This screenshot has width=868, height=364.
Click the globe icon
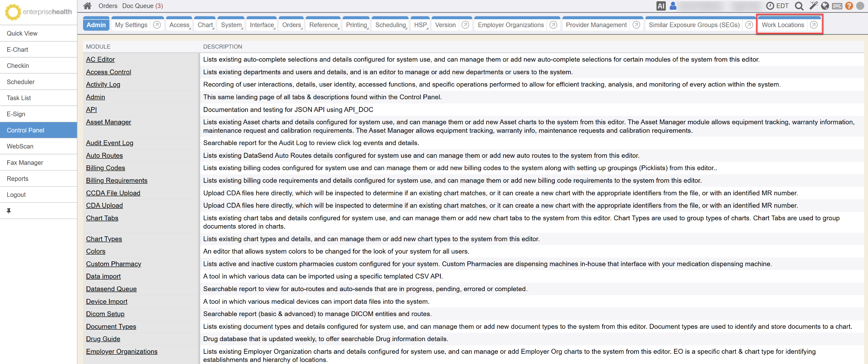click(x=825, y=6)
